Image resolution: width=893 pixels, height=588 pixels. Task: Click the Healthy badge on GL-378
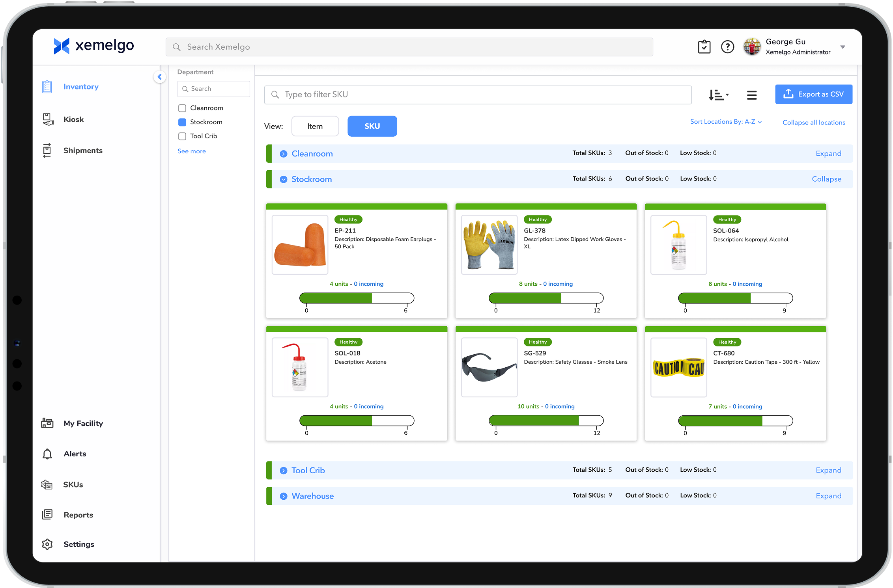[538, 220]
